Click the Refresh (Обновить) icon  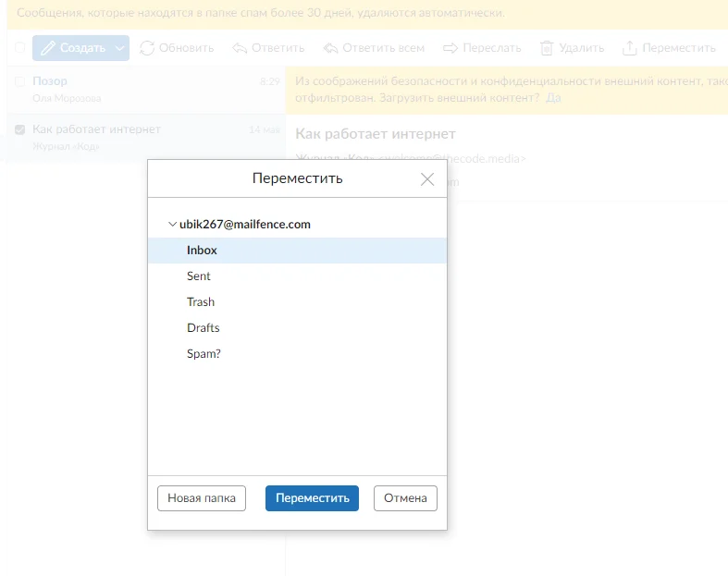(147, 48)
